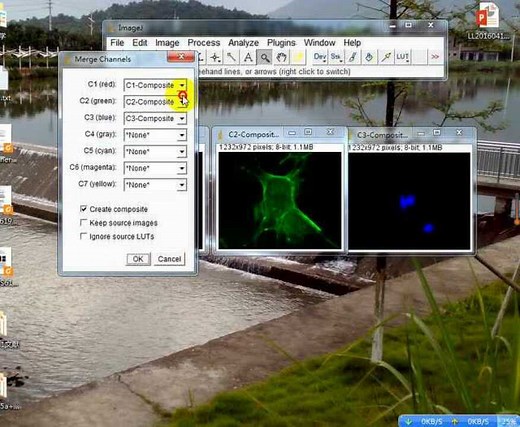The image size is (520, 427).
Task: Maximize the C2-Composite image window
Action: 308,132
